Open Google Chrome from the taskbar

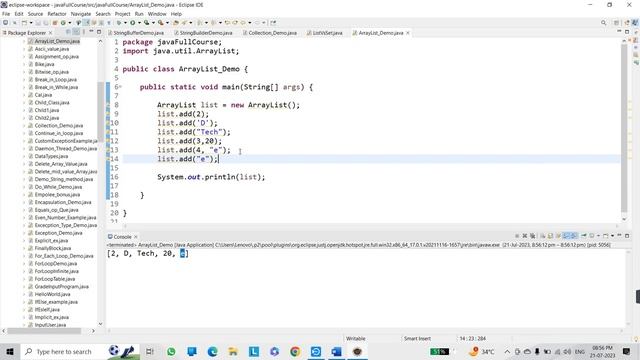(x=295, y=351)
